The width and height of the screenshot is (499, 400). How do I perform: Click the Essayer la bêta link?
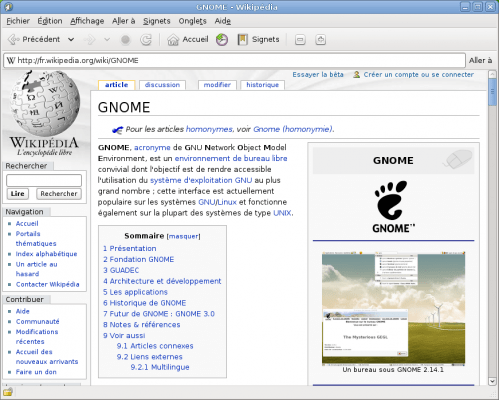[x=318, y=75]
